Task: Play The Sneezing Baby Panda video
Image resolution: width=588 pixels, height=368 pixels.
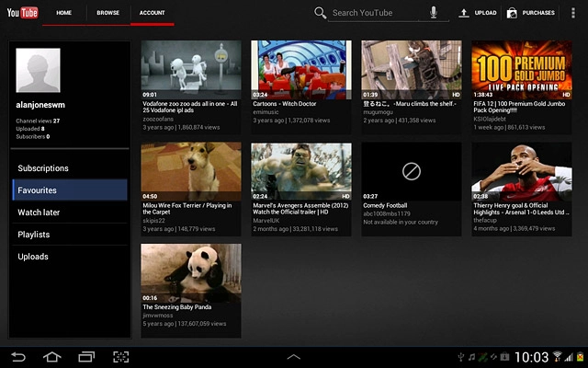Action: (x=191, y=273)
